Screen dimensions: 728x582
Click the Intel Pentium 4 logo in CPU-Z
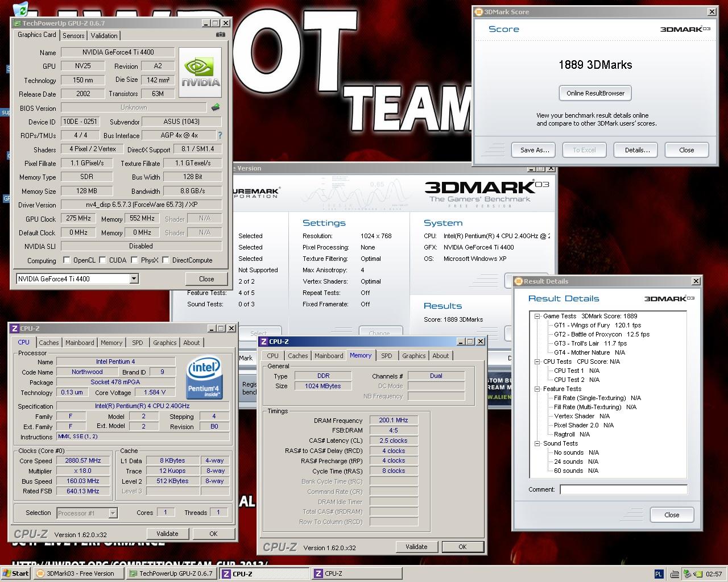click(x=204, y=377)
